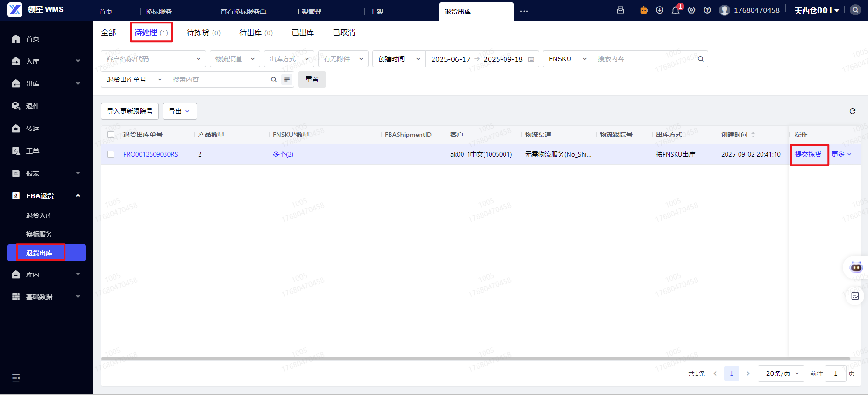Open the 更多 actions dropdown
868x395 pixels.
841,154
